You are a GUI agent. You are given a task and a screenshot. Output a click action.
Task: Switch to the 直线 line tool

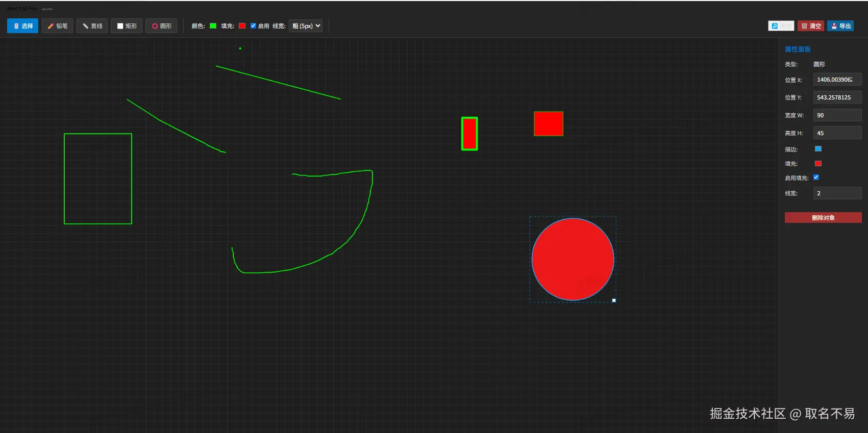(x=92, y=26)
